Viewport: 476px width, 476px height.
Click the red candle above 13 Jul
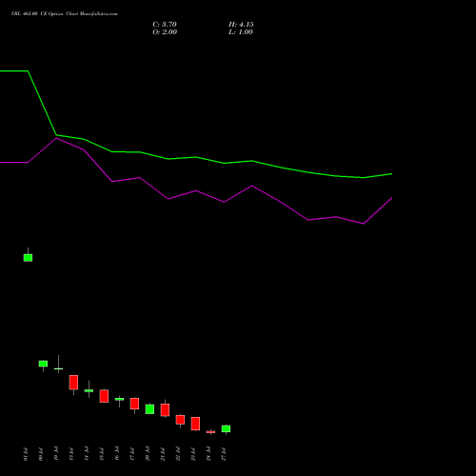coord(73,383)
